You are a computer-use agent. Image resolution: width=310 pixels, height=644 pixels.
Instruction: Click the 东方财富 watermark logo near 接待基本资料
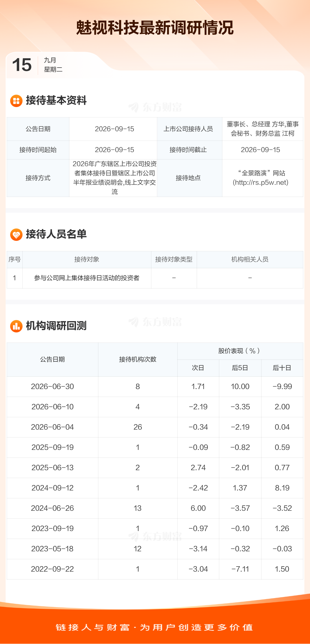[x=155, y=107]
